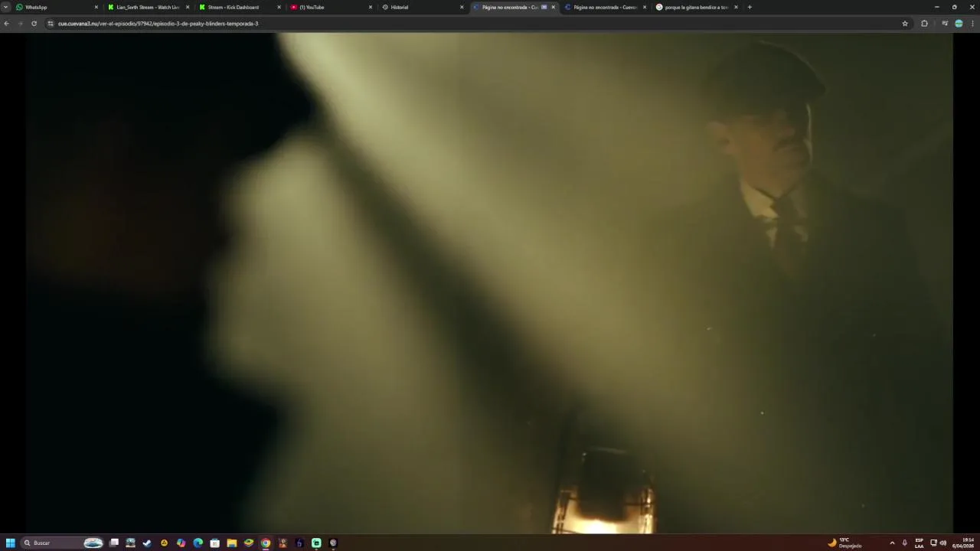View site information icon in address bar
The image size is (980, 551).
tap(51, 24)
